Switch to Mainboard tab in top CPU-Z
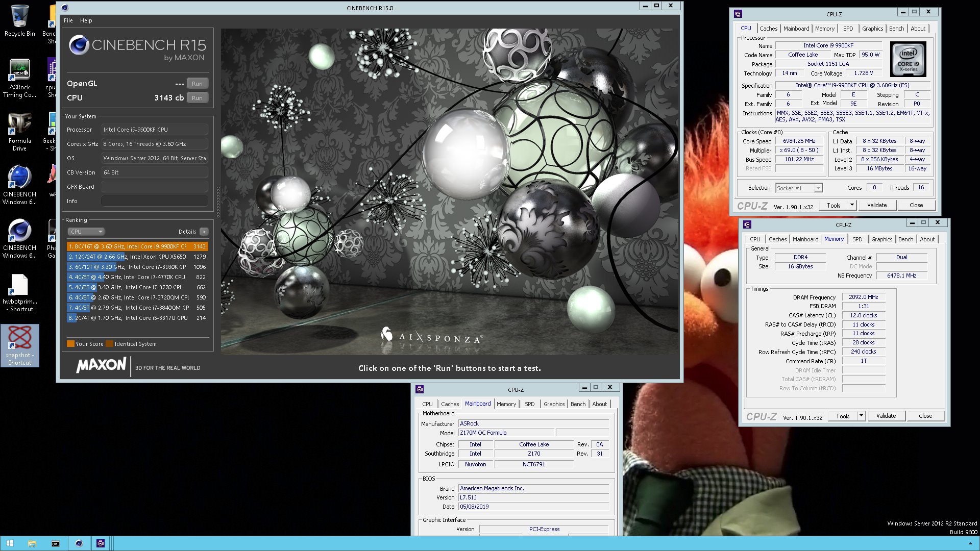Image resolution: width=980 pixels, height=551 pixels. [796, 29]
